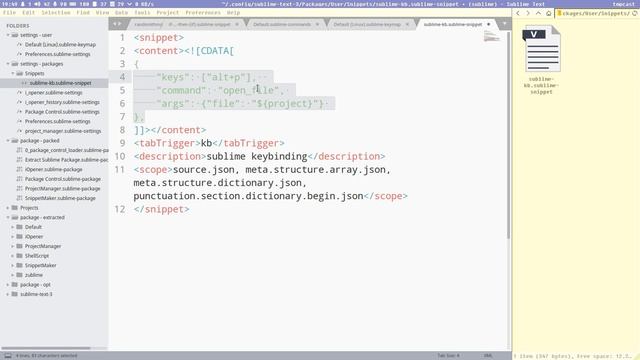Select sublime-kb.sublime-snippet file in file manager
This screenshot has height=360, width=640.
pos(541,60)
